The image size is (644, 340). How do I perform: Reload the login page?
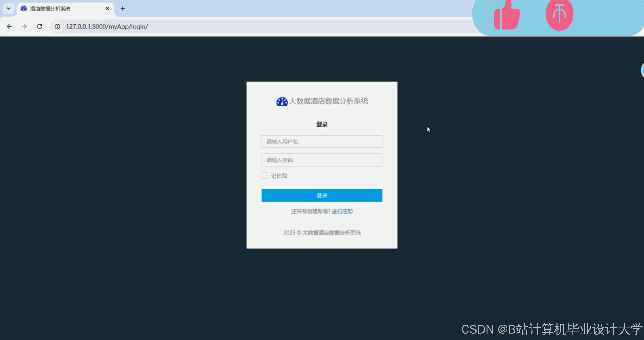tap(40, 26)
